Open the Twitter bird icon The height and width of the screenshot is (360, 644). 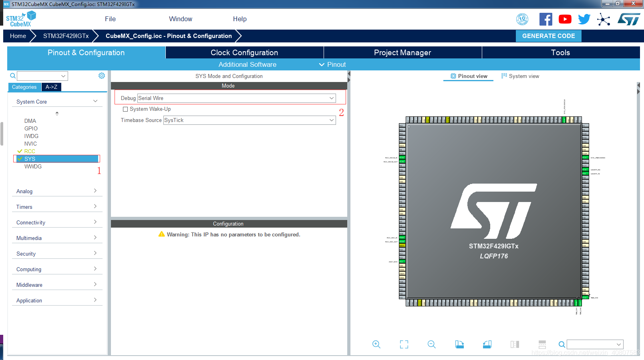pyautogui.click(x=584, y=19)
